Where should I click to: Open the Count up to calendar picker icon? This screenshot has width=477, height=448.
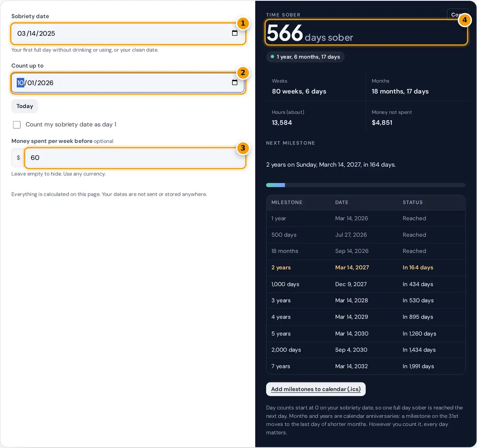(235, 82)
